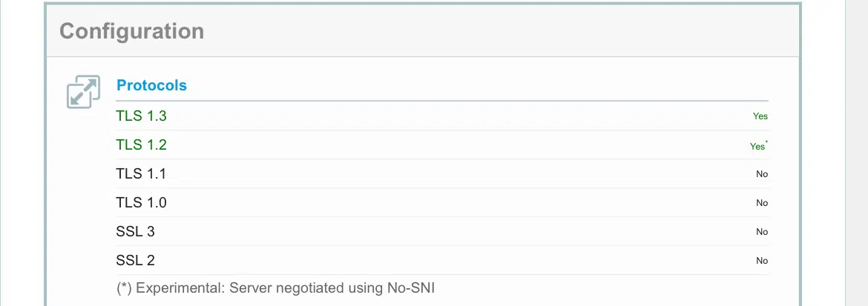Viewport: 868px width, 306px height.
Task: Select the TLS 1.3 protocol label
Action: coord(141,116)
